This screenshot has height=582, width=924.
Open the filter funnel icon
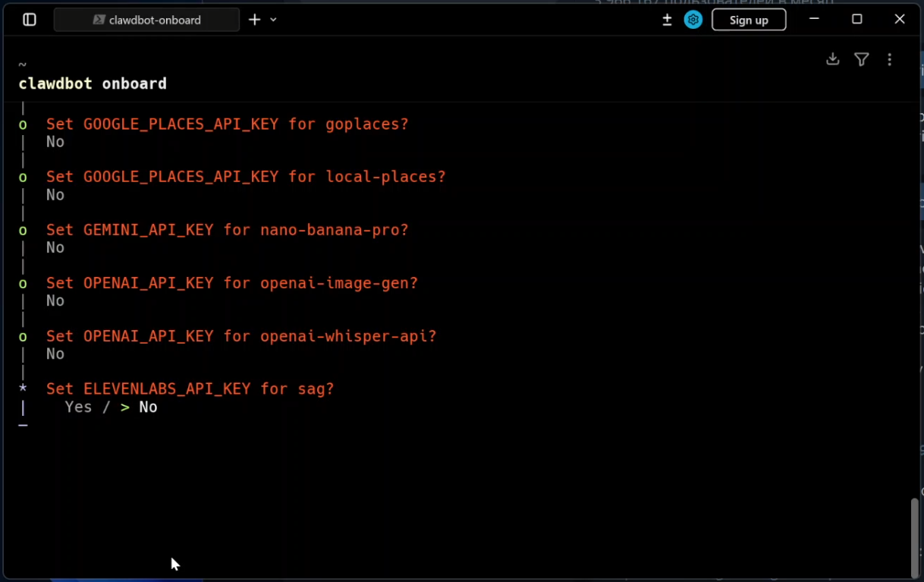(862, 59)
